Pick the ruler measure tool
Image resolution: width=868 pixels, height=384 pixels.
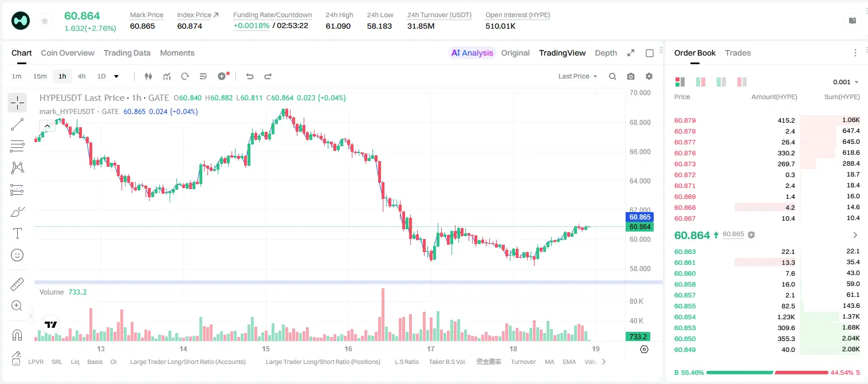tap(17, 284)
